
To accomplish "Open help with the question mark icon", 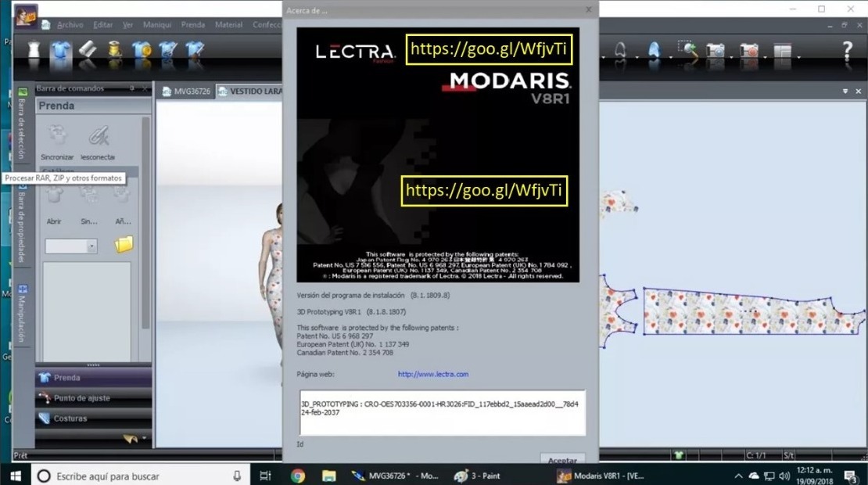I will click(x=847, y=50).
